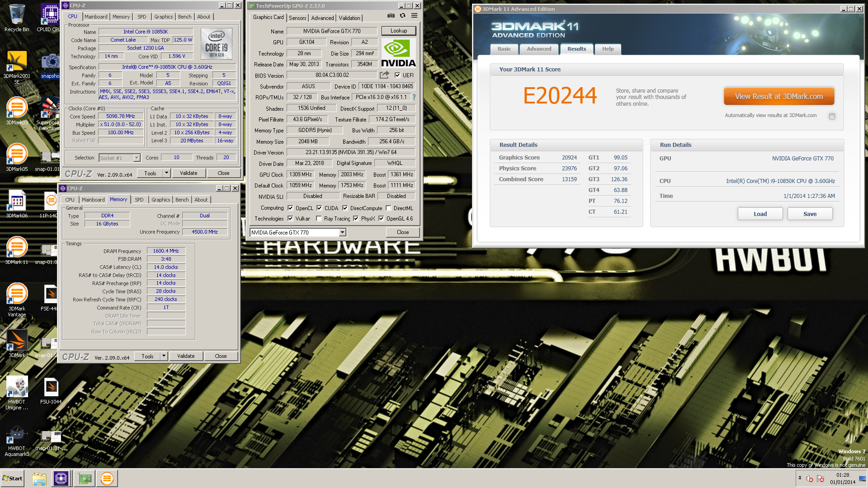Switch to CPU-Z via its taskbar icon
The width and height of the screenshot is (868, 488).
(61, 479)
